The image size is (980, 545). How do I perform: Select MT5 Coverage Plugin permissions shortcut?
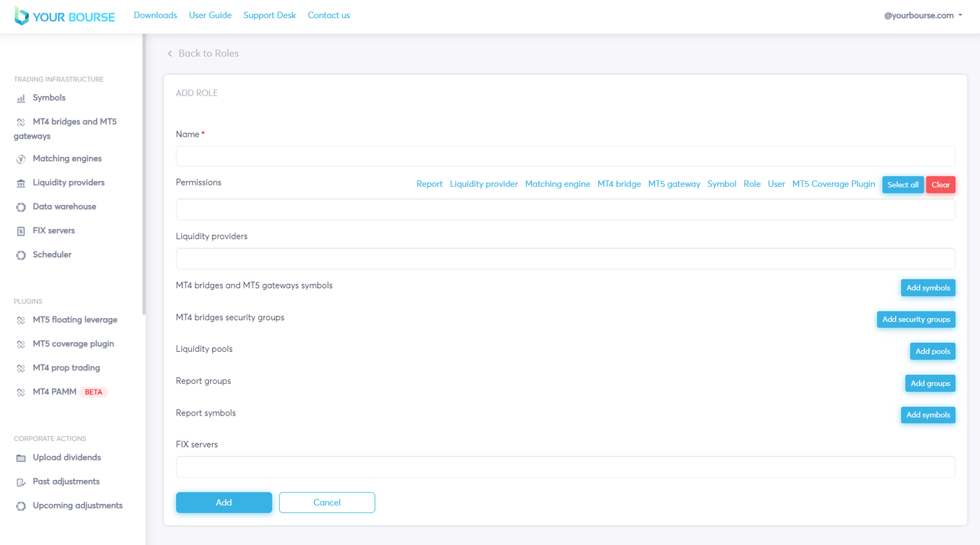(834, 184)
